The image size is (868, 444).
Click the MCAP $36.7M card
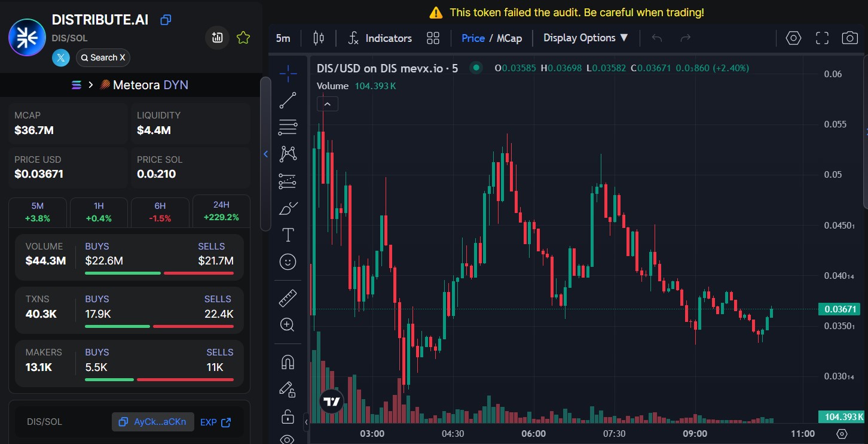point(67,123)
